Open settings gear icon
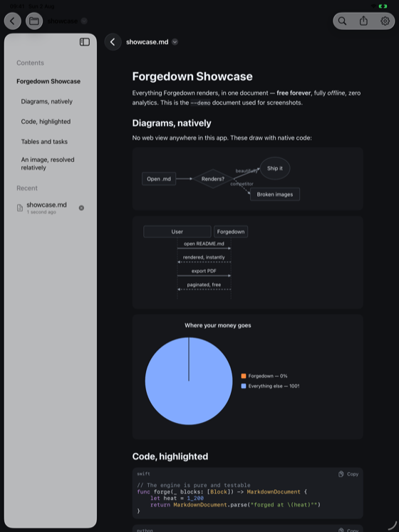399x532 pixels. coord(385,21)
